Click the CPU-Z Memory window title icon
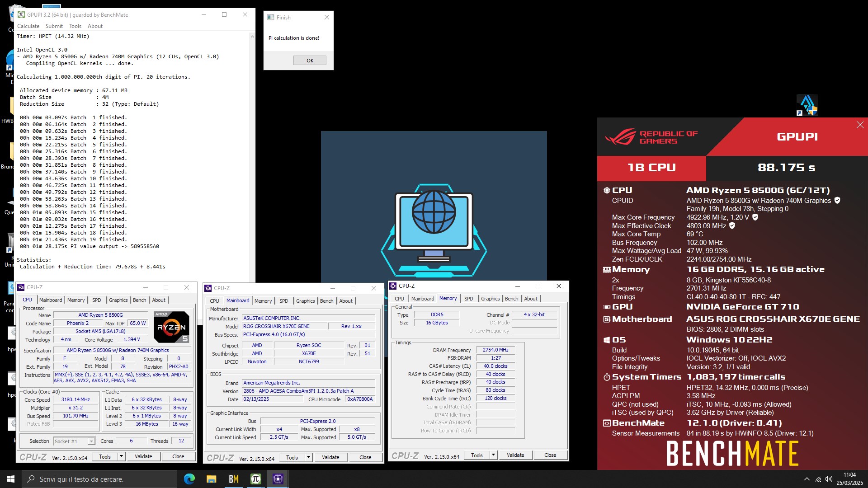Screen dimensions: 868x488 pyautogui.click(x=393, y=286)
